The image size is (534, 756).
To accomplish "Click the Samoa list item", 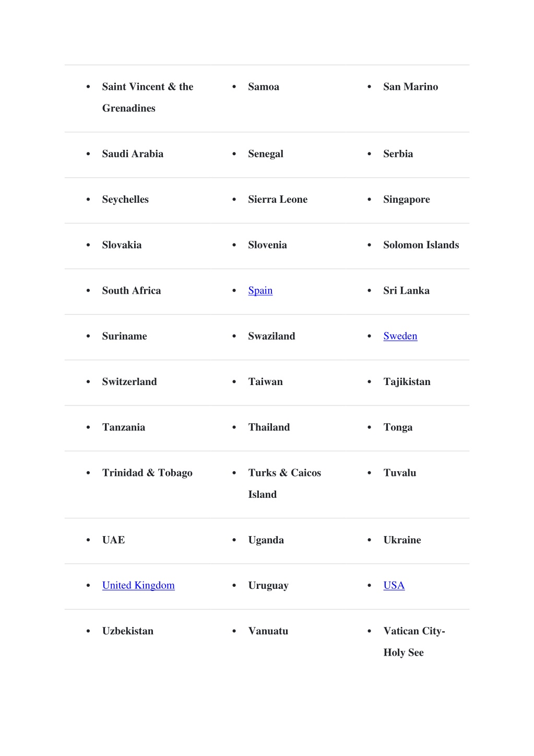I will coord(264,87).
